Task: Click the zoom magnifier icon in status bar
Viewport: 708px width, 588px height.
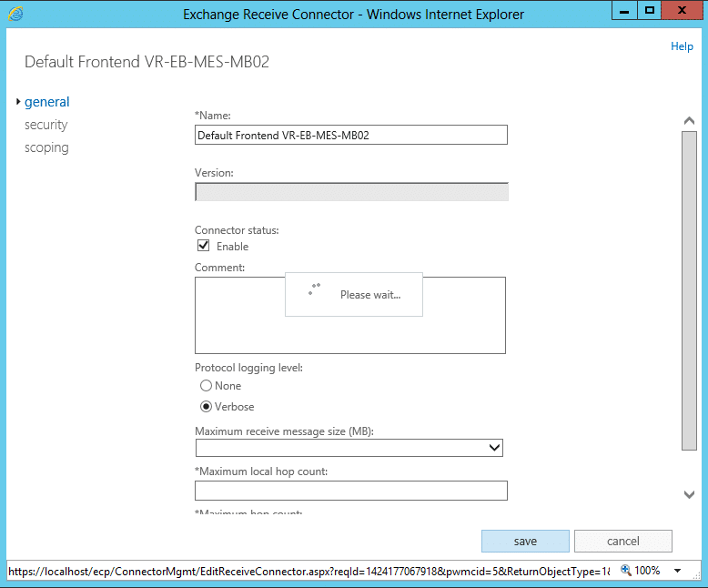Action: coord(626,570)
